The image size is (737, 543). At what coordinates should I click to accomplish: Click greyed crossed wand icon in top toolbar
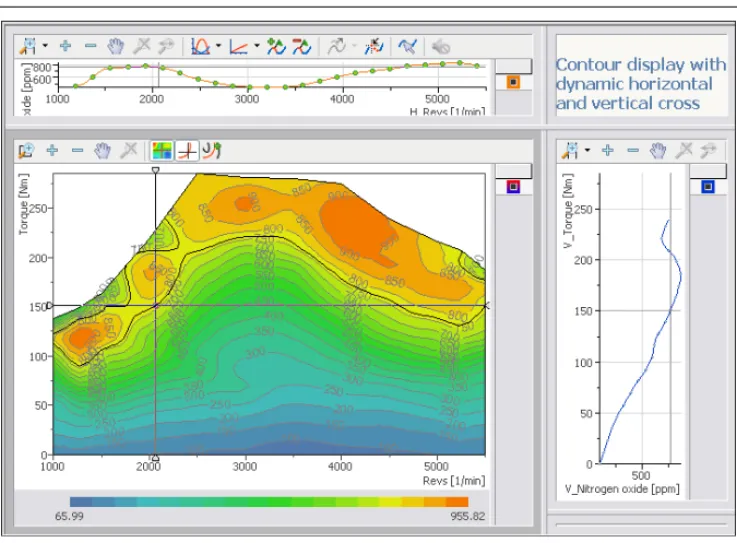point(141,46)
